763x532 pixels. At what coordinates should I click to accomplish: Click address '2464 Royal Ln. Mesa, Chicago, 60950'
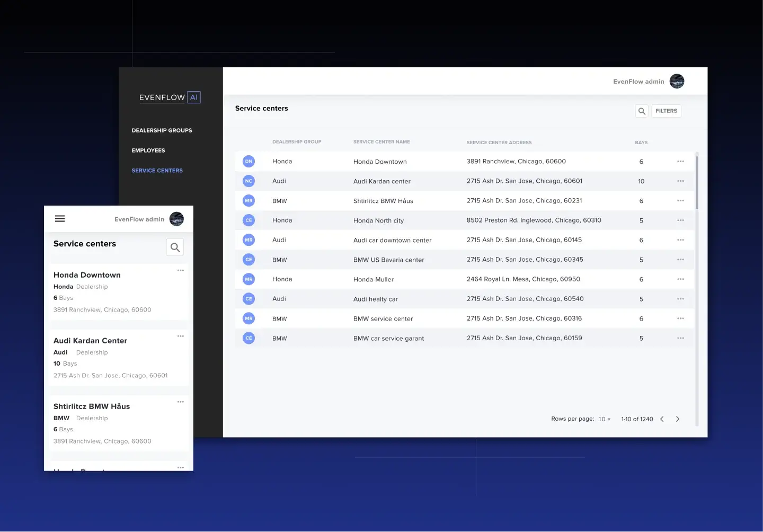point(524,279)
